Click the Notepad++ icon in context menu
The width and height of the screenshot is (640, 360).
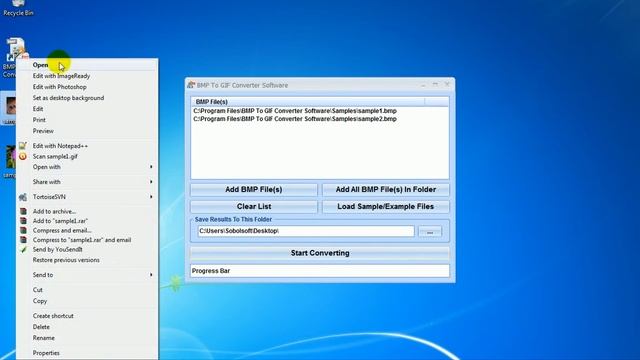(23, 145)
